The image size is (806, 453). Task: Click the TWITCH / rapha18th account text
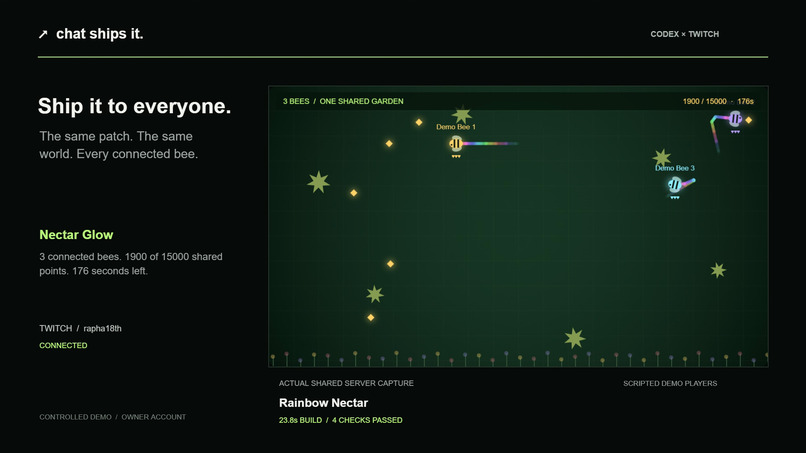pyautogui.click(x=81, y=328)
